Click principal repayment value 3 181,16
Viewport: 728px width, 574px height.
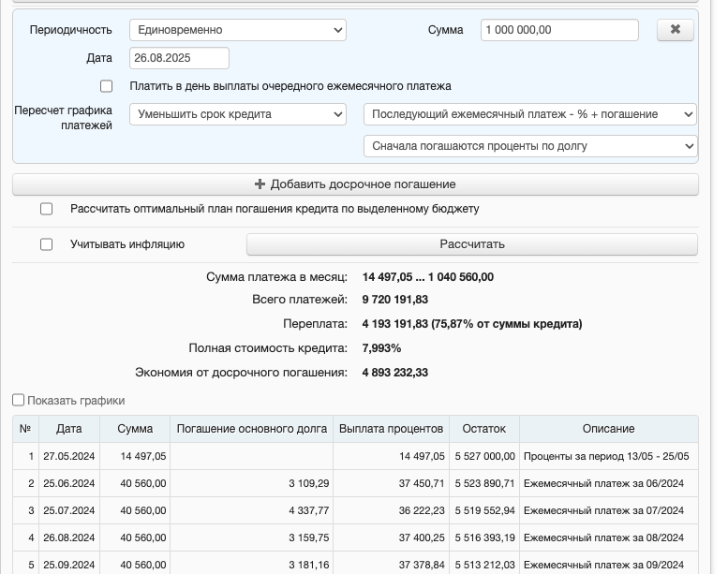(x=309, y=565)
